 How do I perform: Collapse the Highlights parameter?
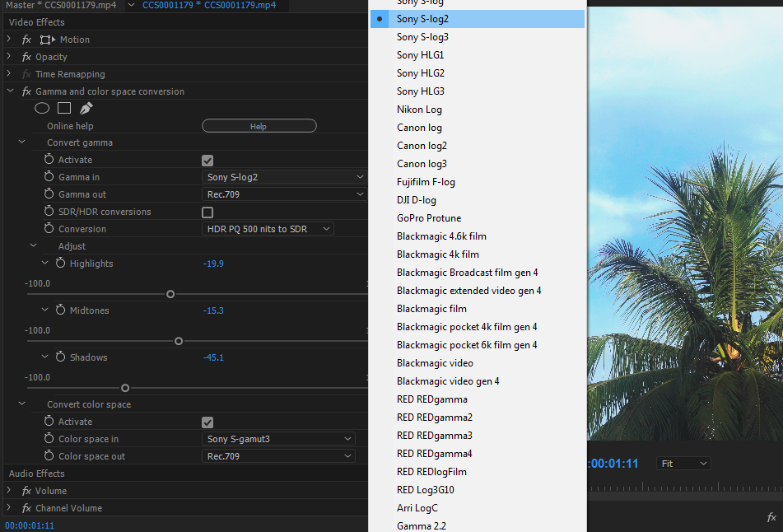[45, 263]
